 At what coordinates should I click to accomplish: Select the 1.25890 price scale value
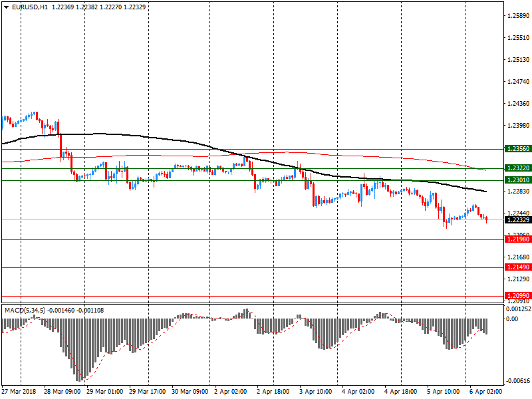pos(519,15)
